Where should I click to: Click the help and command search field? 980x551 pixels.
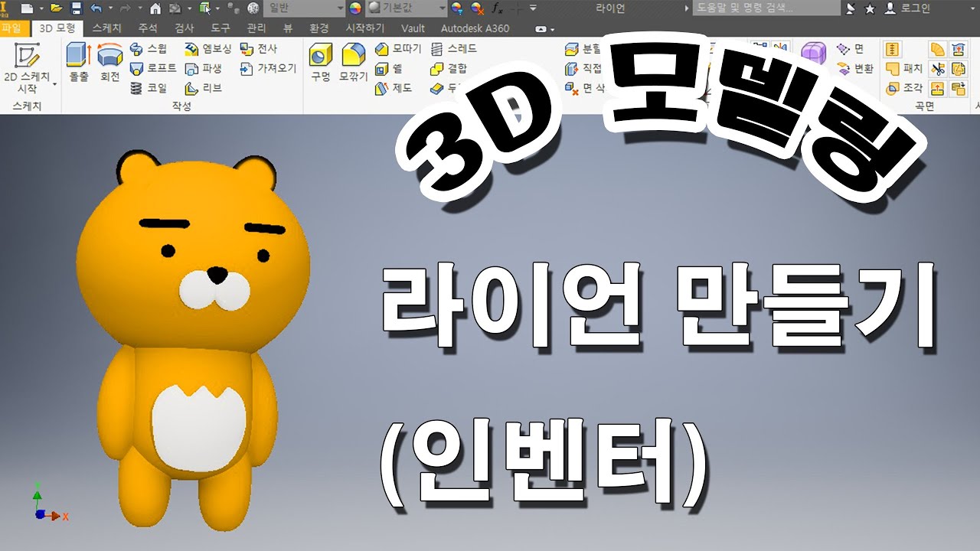[766, 8]
